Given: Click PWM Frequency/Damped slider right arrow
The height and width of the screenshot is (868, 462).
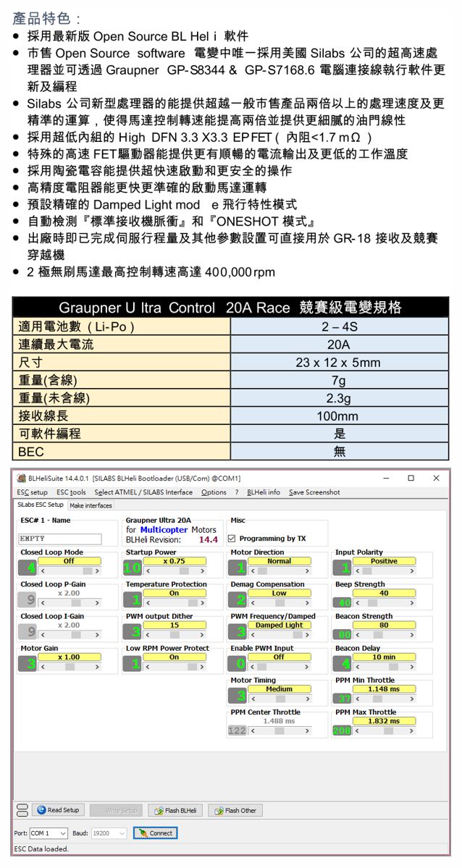Looking at the screenshot, I should coord(308,634).
